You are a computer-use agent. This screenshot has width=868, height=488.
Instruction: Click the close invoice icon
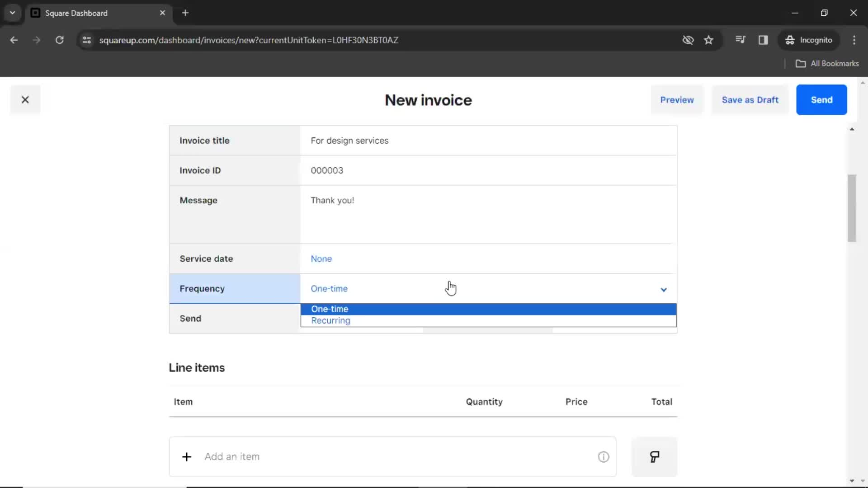point(25,99)
